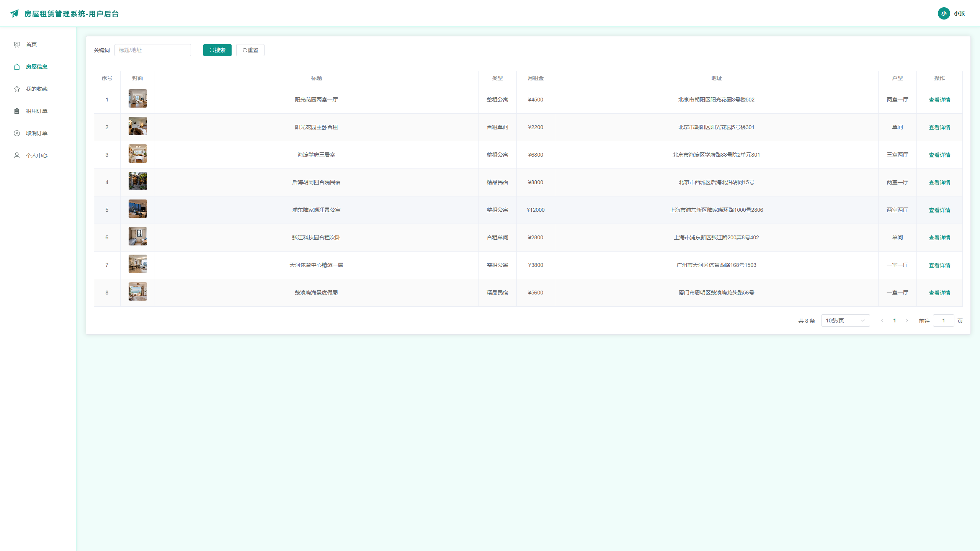Click the paper plane logo icon
Viewport: 980px width, 551px height.
click(x=15, y=14)
